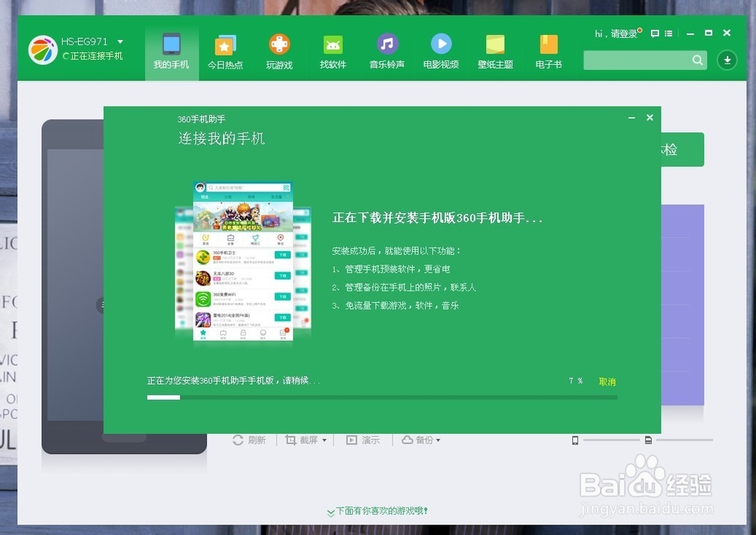
Task: Open the 音乐铃声 music tab
Action: pyautogui.click(x=387, y=52)
